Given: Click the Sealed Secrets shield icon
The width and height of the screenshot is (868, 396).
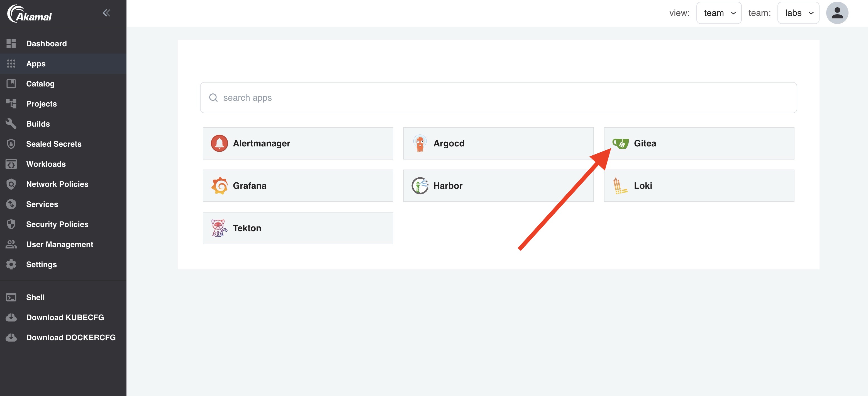Looking at the screenshot, I should pos(11,144).
